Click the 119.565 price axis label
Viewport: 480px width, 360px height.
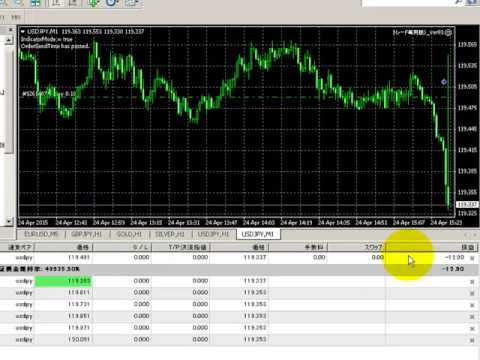(x=467, y=45)
